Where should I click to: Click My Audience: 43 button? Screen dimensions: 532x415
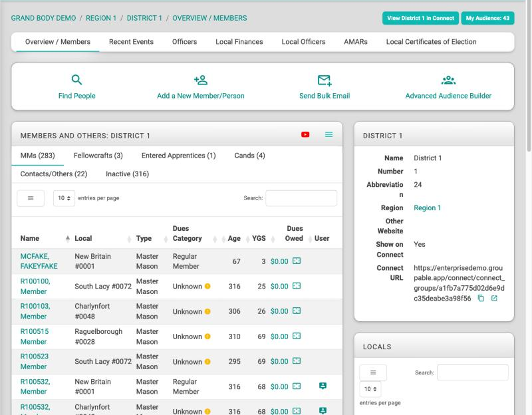pos(487,18)
